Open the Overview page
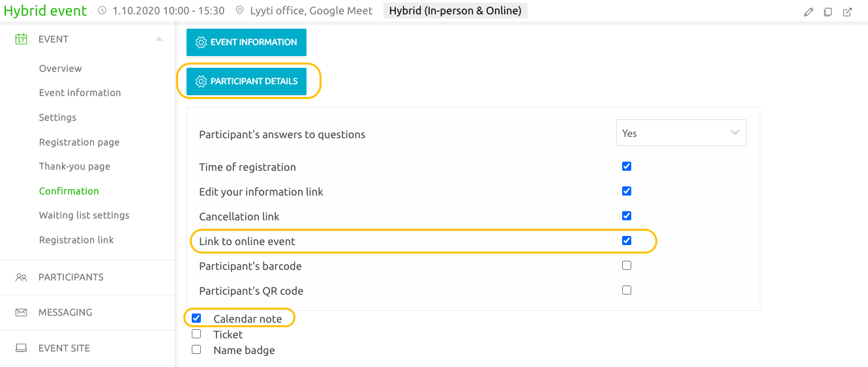 coord(61,68)
